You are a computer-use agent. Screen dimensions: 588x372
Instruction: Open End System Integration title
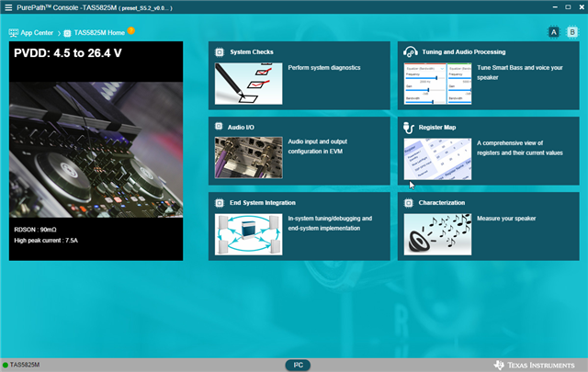point(263,202)
